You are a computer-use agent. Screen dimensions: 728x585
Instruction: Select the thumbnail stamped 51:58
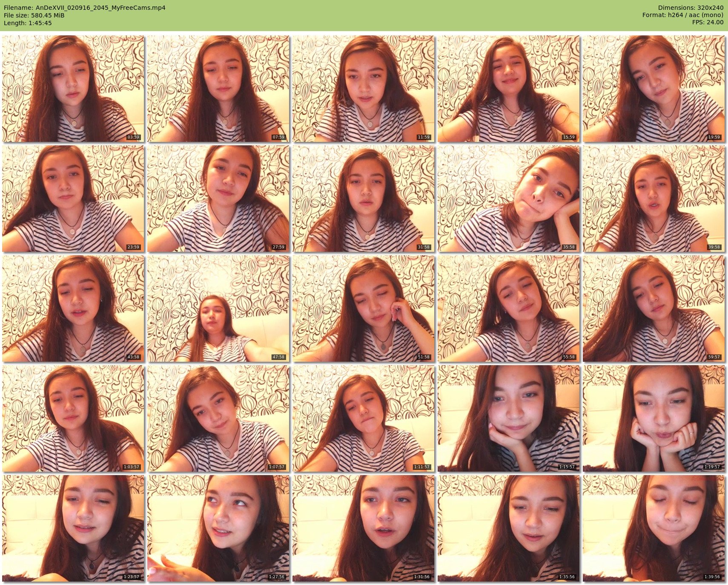pos(363,308)
